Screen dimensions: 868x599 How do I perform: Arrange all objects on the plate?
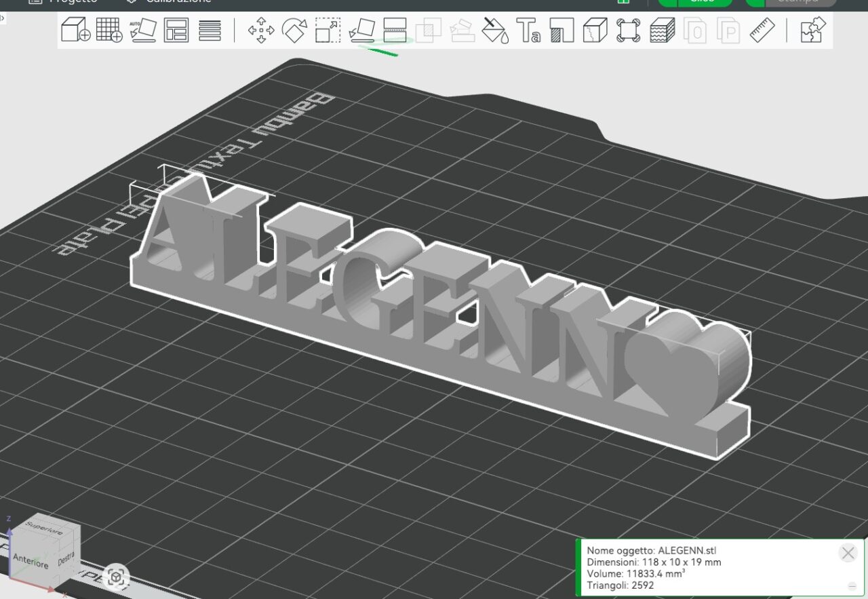(x=176, y=31)
